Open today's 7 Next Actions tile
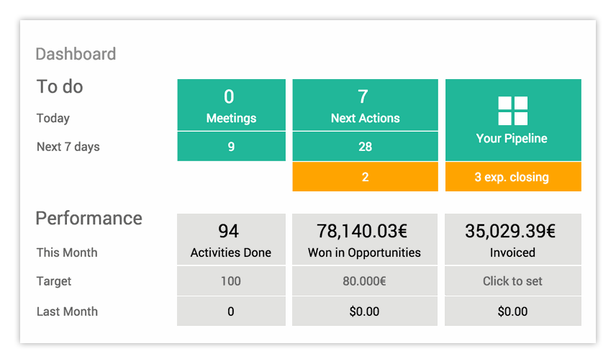616x364 pixels. click(x=365, y=106)
